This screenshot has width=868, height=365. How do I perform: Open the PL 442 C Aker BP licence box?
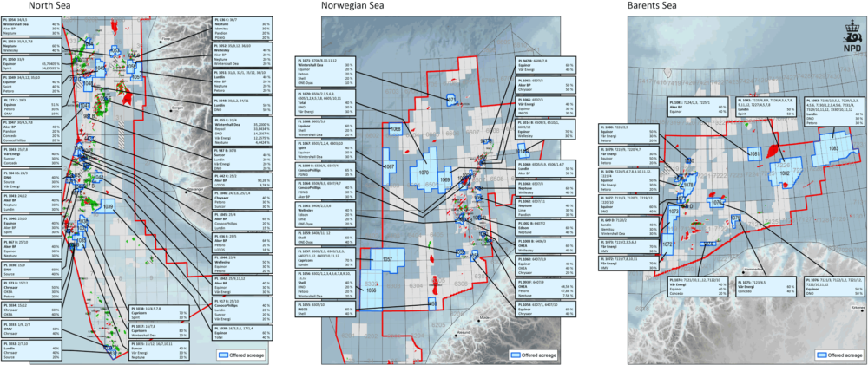click(243, 181)
